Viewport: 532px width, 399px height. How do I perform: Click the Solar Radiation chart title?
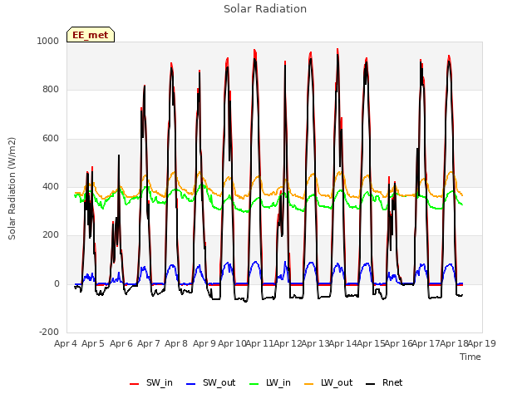pos(265,9)
